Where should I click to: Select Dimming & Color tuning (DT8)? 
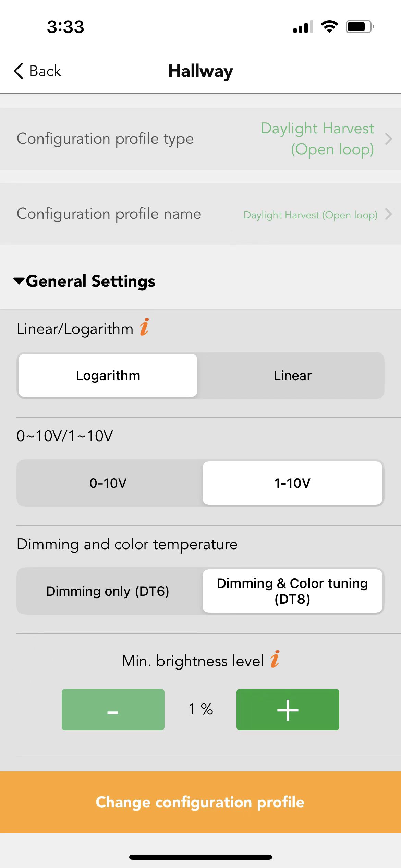click(292, 591)
